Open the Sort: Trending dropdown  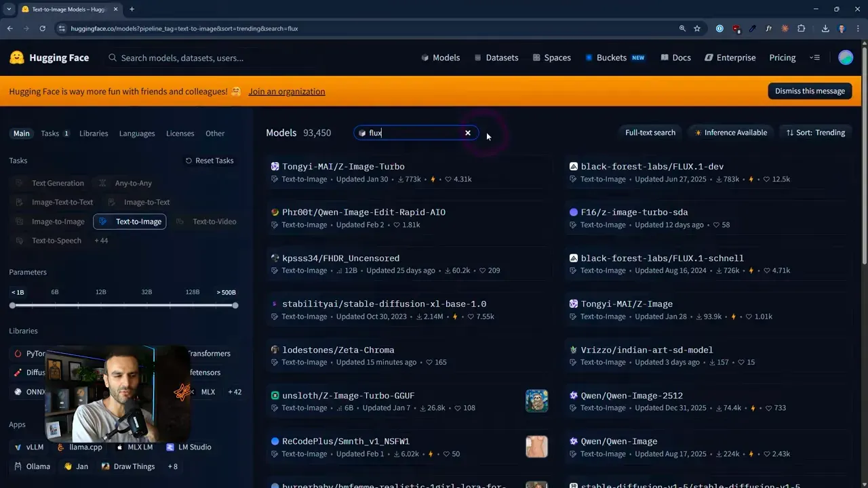[815, 133]
